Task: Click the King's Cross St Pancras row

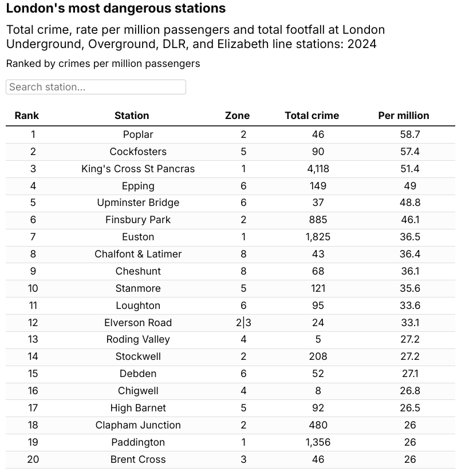Action: click(x=231, y=169)
